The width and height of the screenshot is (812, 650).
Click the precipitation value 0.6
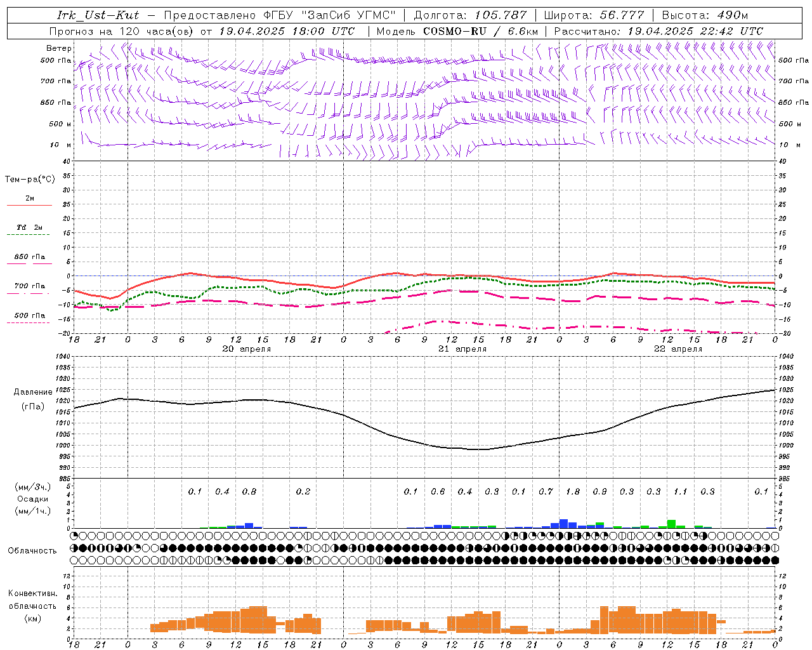pyautogui.click(x=438, y=491)
